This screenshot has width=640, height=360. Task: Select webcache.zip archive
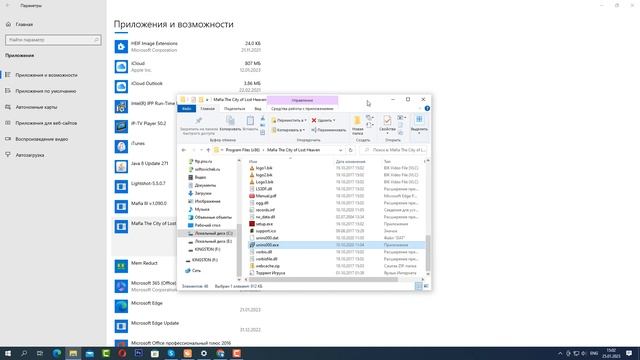268,266
